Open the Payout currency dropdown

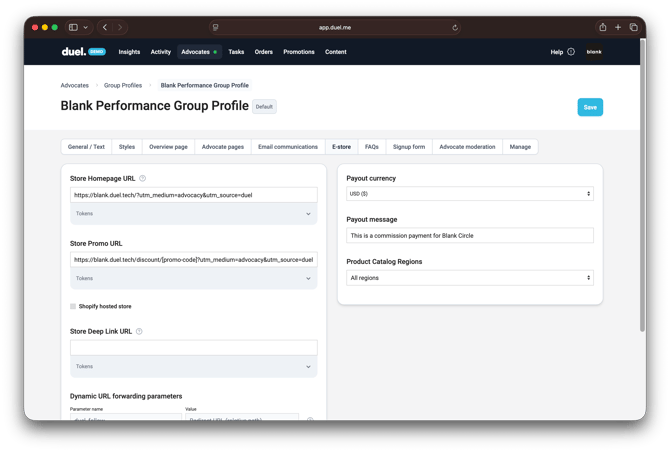(469, 194)
